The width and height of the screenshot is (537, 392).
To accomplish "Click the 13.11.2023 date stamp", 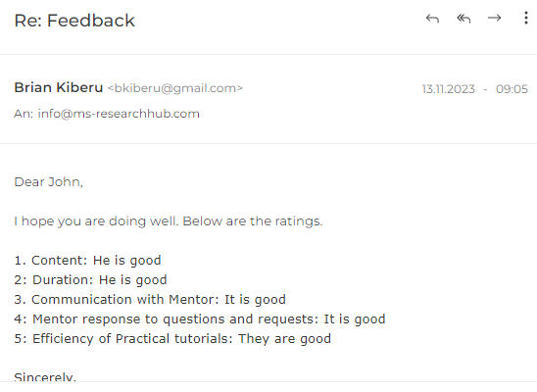I will coord(448,89).
